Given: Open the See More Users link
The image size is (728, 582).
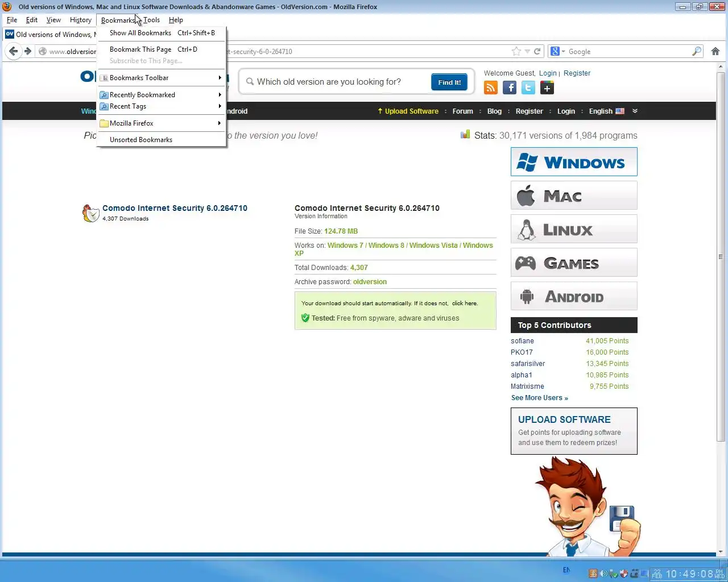Looking at the screenshot, I should pyautogui.click(x=539, y=398).
